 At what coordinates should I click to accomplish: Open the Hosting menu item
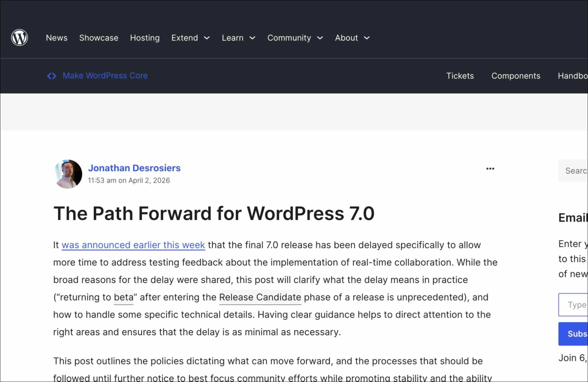click(145, 38)
